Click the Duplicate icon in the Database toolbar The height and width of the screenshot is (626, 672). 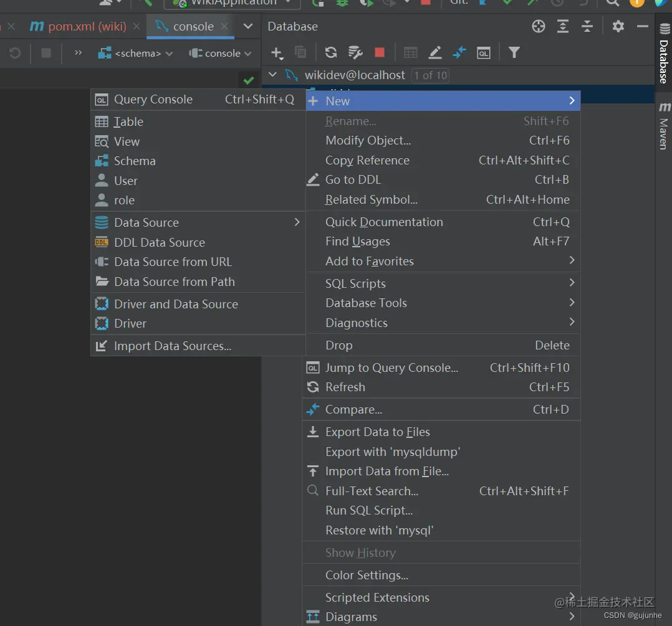pyautogui.click(x=300, y=52)
